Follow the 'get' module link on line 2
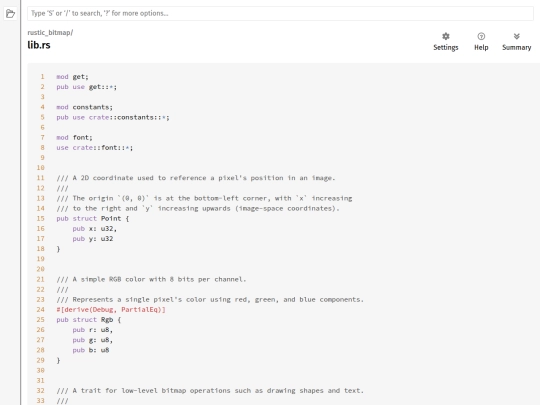Image resolution: width=540 pixels, height=405 pixels. click(95, 87)
